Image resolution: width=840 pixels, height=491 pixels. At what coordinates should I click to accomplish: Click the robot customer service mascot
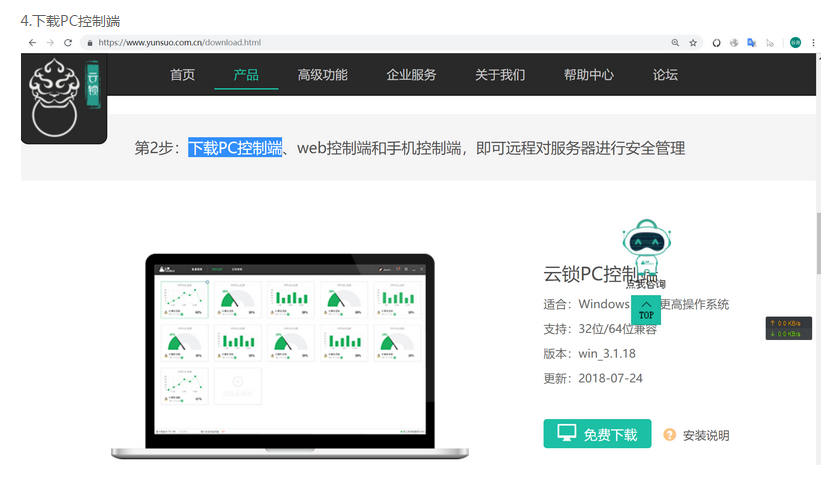point(647,246)
